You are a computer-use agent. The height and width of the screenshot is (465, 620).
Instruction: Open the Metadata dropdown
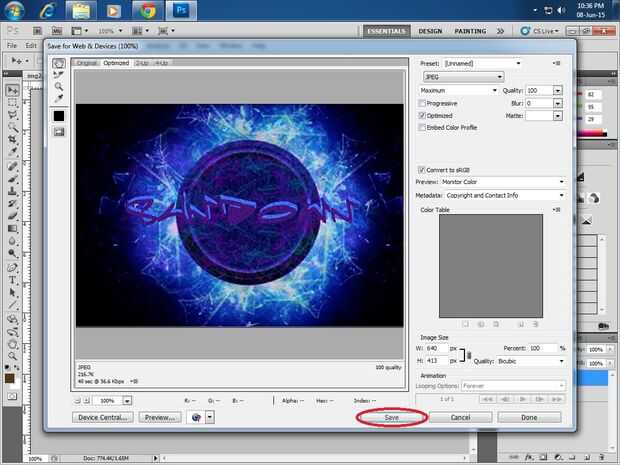pyautogui.click(x=505, y=195)
